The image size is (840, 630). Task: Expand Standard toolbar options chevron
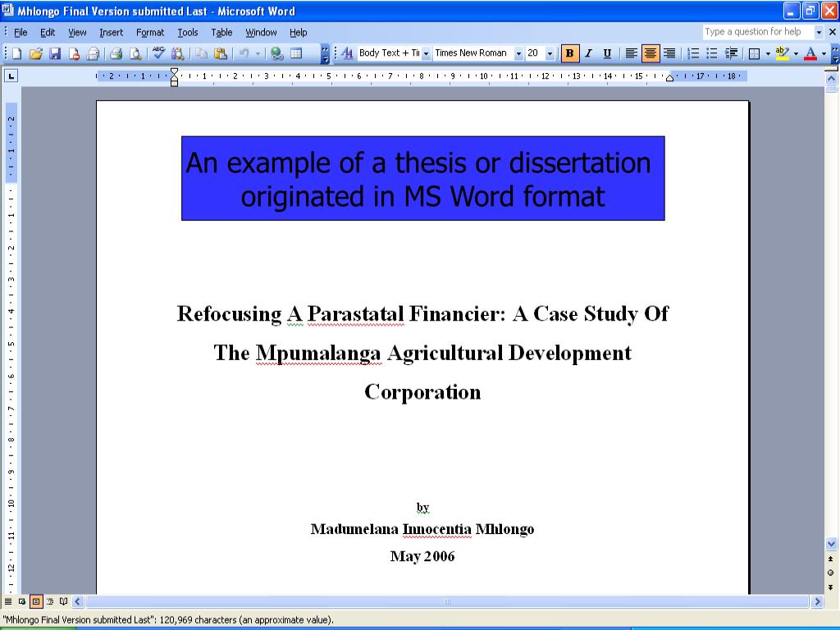click(x=325, y=53)
